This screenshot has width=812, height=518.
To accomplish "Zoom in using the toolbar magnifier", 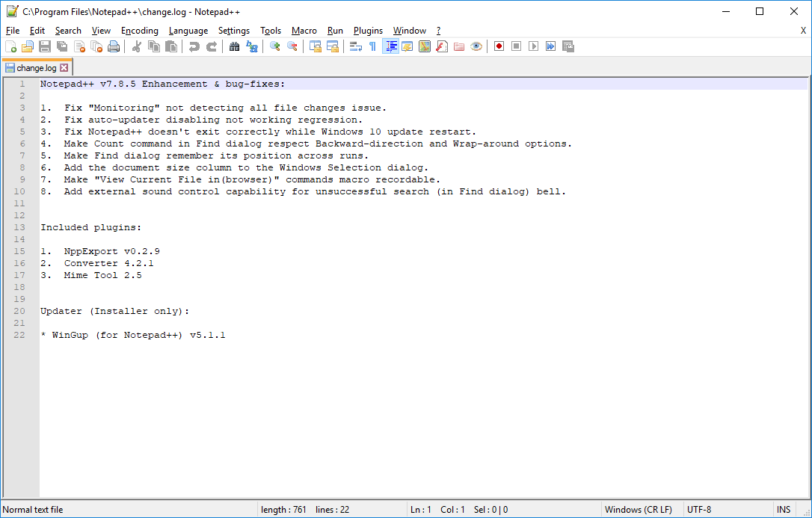I will click(x=274, y=46).
